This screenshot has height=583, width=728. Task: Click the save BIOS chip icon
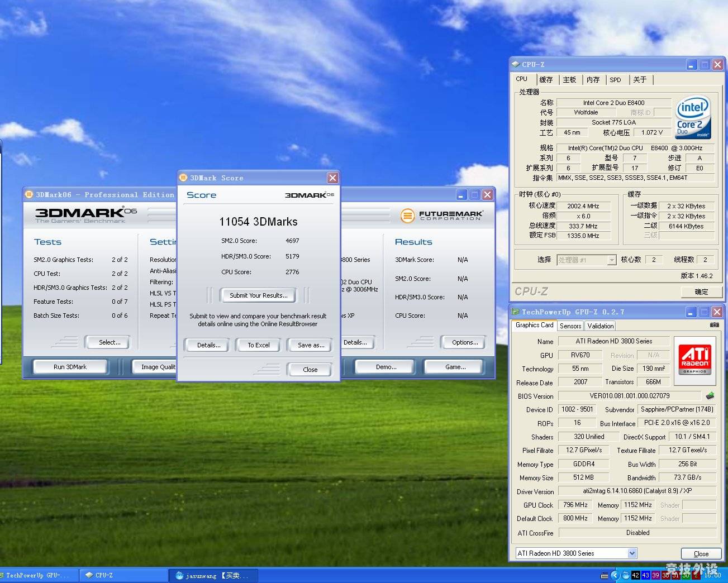(x=710, y=396)
